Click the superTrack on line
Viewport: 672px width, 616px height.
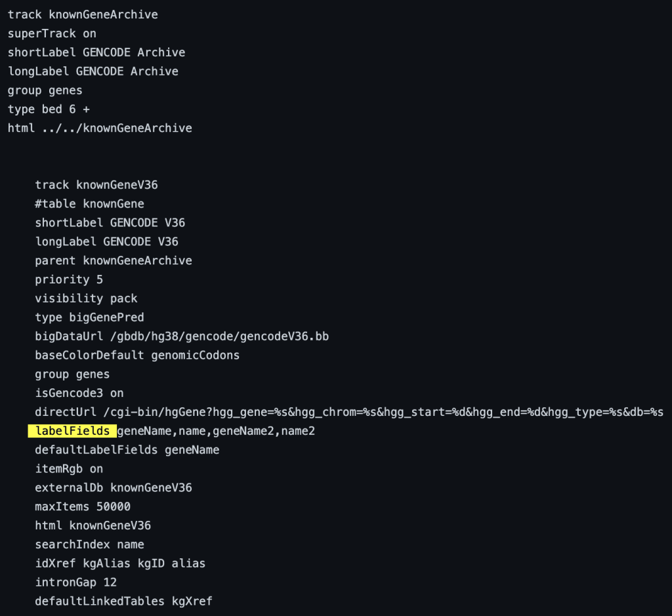tap(52, 33)
